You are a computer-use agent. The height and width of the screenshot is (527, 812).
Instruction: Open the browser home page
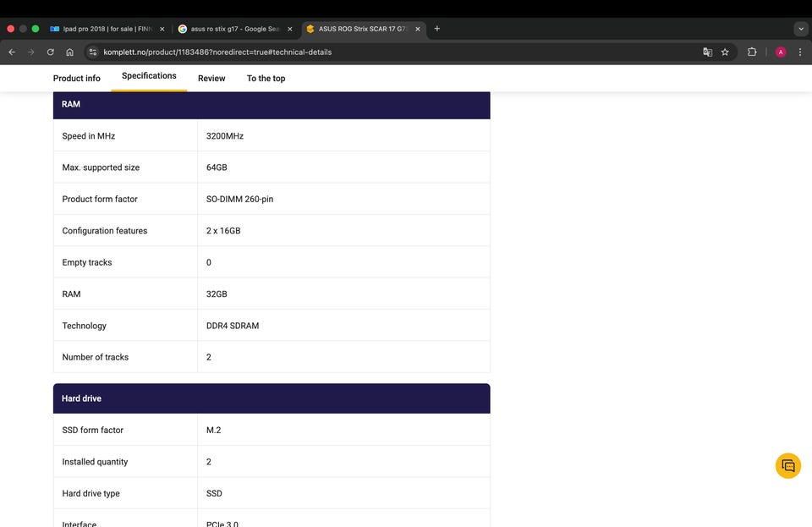click(x=70, y=52)
